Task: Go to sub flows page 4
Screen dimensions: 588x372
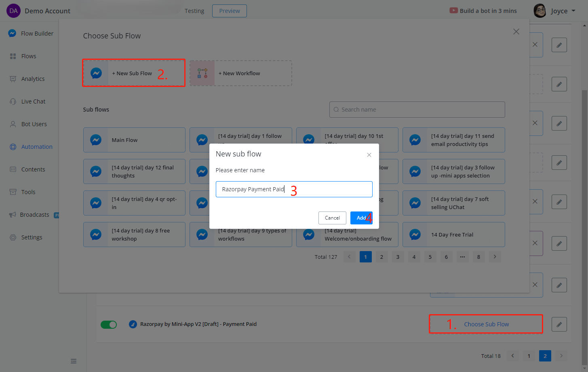Action: (x=414, y=257)
